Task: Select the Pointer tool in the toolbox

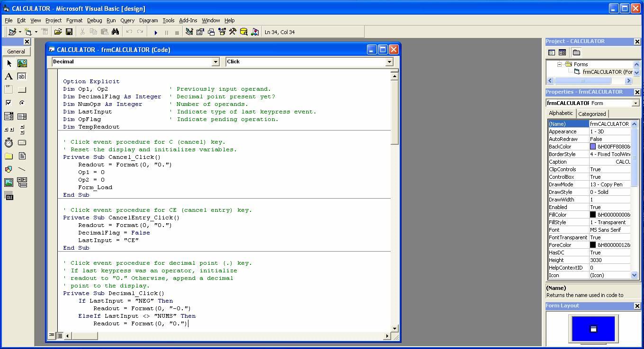Action: tap(9, 63)
